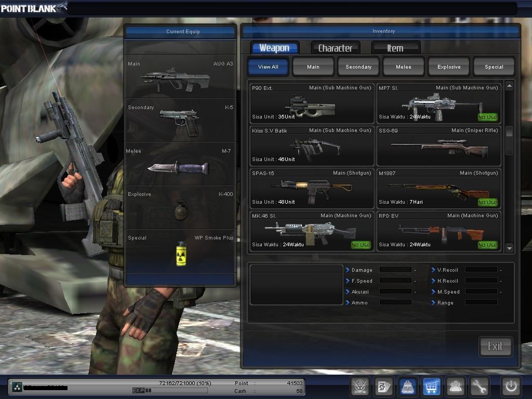Filter inventory by Secondary weapons
The height and width of the screenshot is (399, 532).
[x=358, y=67]
